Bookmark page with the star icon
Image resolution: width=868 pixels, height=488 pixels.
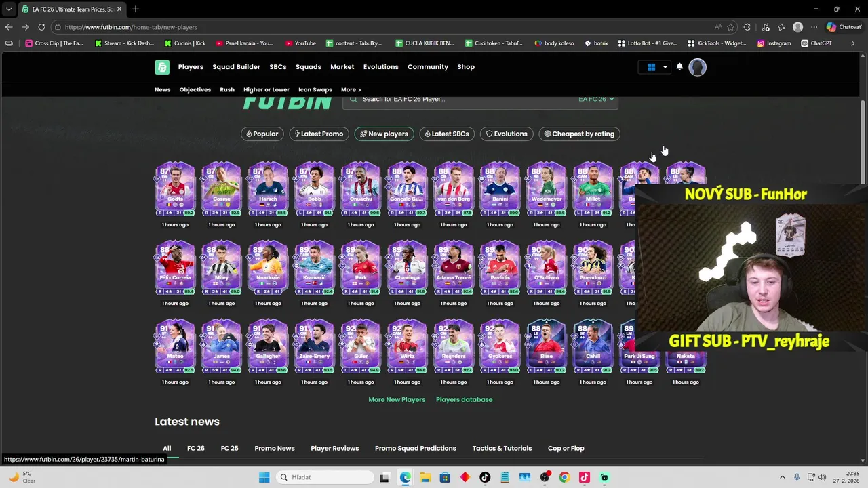(730, 27)
